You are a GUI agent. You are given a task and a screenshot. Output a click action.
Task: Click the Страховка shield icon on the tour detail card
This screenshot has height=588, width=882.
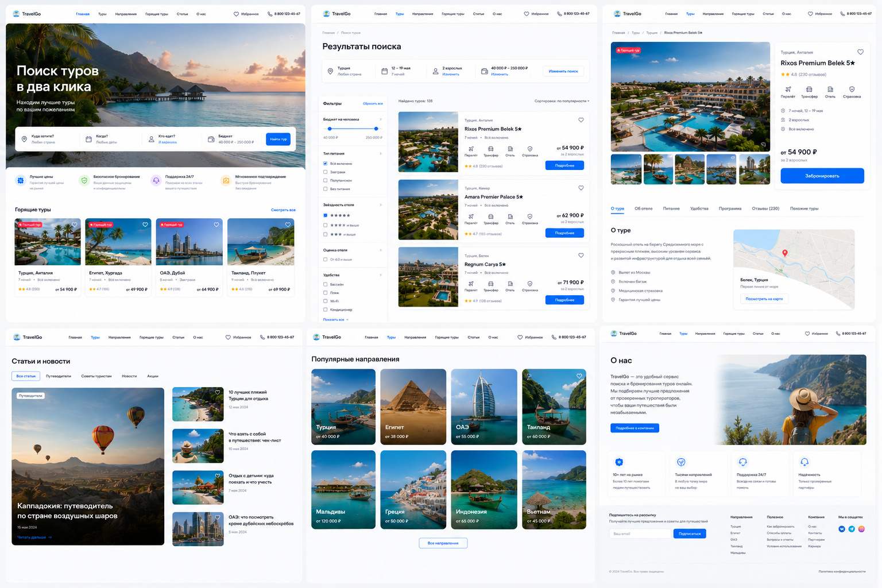[x=852, y=89]
